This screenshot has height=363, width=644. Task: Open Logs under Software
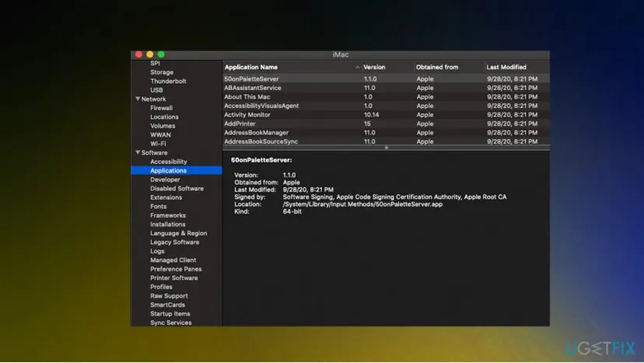click(157, 251)
